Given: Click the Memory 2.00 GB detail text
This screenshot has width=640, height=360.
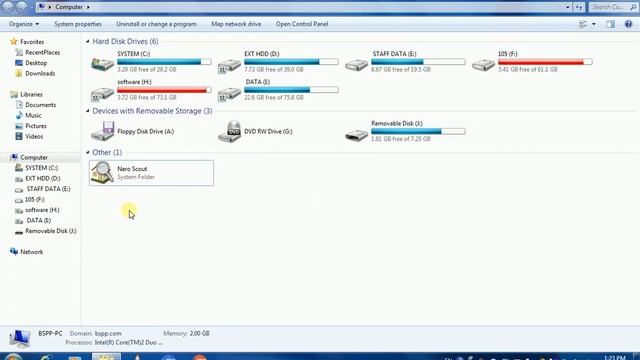Looking at the screenshot, I should coord(187,333).
